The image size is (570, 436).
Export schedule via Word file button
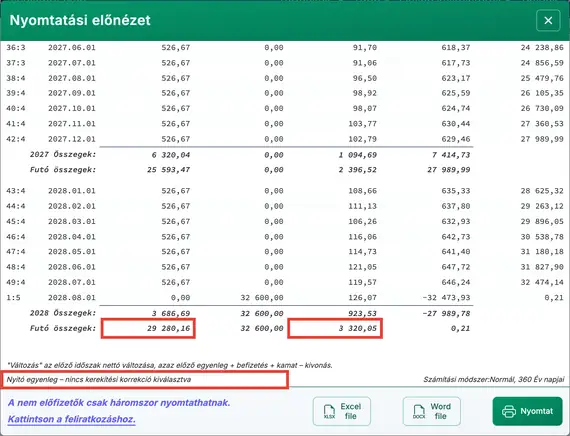click(x=431, y=411)
